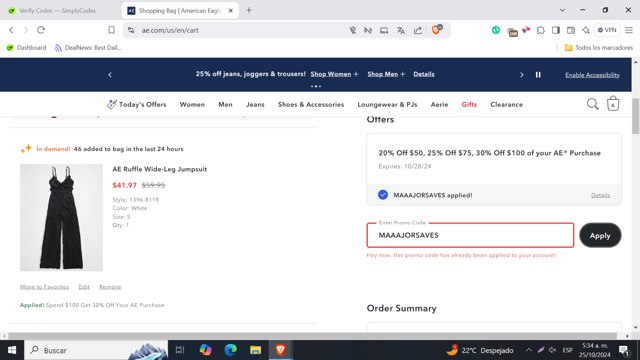Open the Jeans menu
The image size is (640, 360).
point(255,104)
